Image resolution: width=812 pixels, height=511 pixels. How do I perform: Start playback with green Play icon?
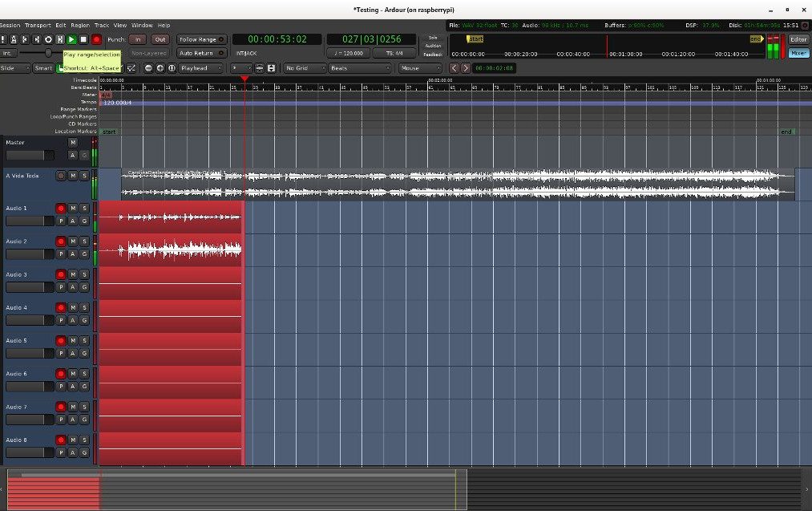coord(71,39)
